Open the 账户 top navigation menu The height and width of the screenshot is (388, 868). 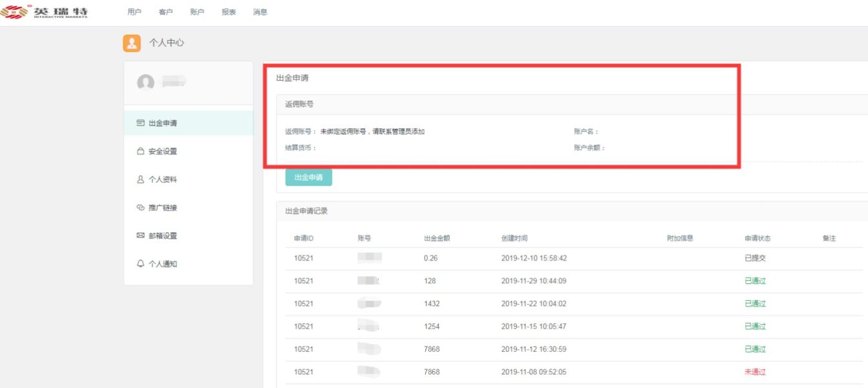point(197,12)
